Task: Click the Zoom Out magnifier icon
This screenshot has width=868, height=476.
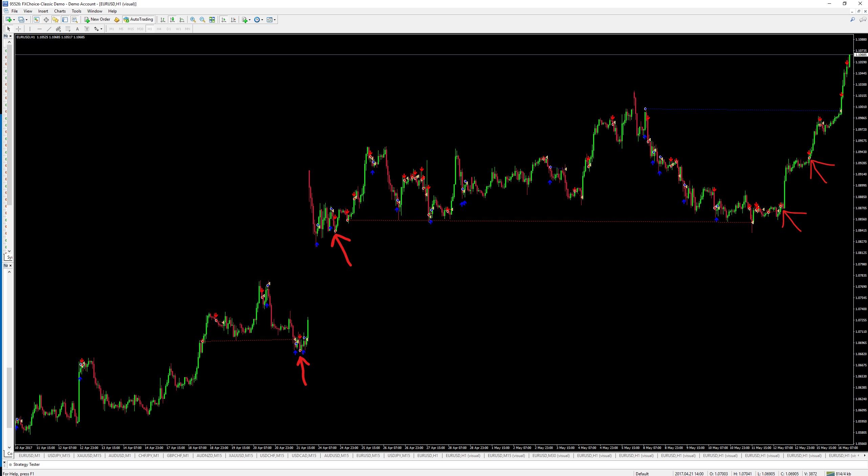Action: [x=202, y=20]
